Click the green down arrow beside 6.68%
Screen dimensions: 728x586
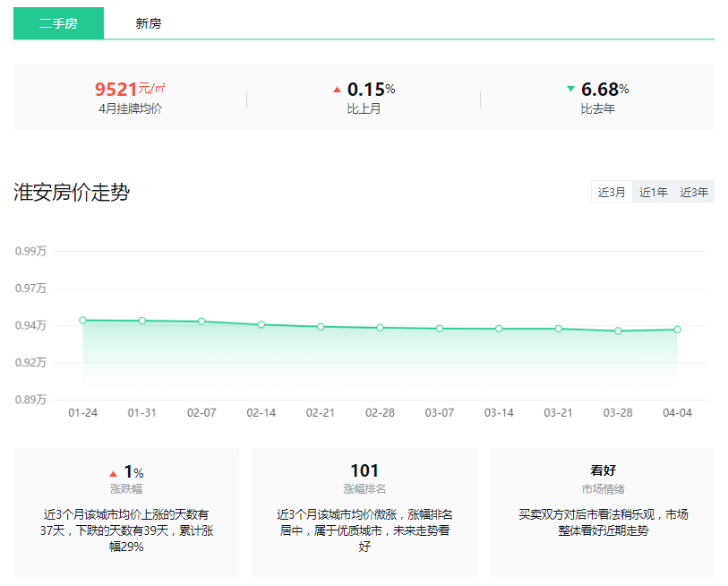(x=571, y=90)
